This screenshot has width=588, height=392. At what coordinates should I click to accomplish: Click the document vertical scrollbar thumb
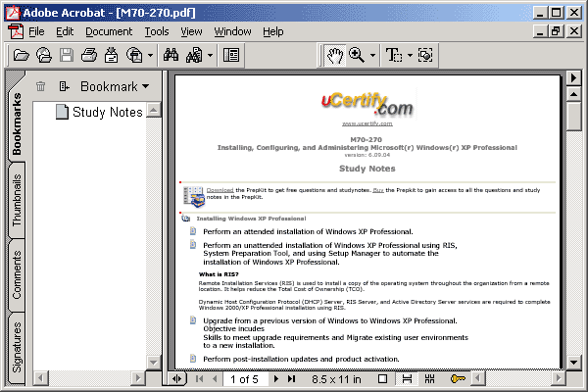[573, 117]
